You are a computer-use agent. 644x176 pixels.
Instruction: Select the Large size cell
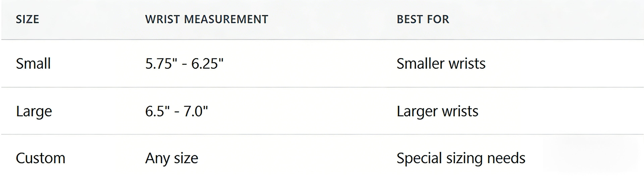34,111
